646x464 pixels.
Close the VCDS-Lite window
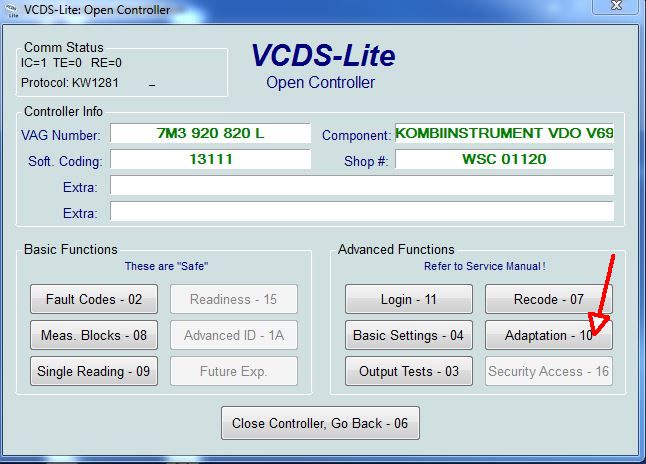click(616, 6)
